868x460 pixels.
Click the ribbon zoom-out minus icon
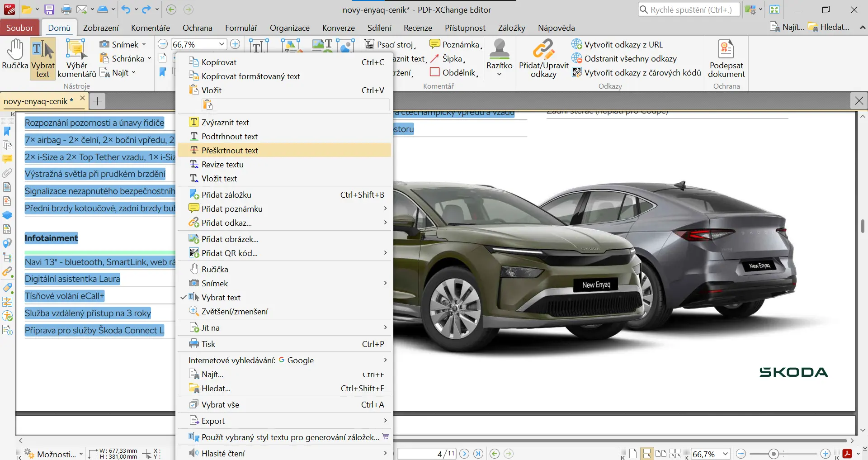click(163, 44)
